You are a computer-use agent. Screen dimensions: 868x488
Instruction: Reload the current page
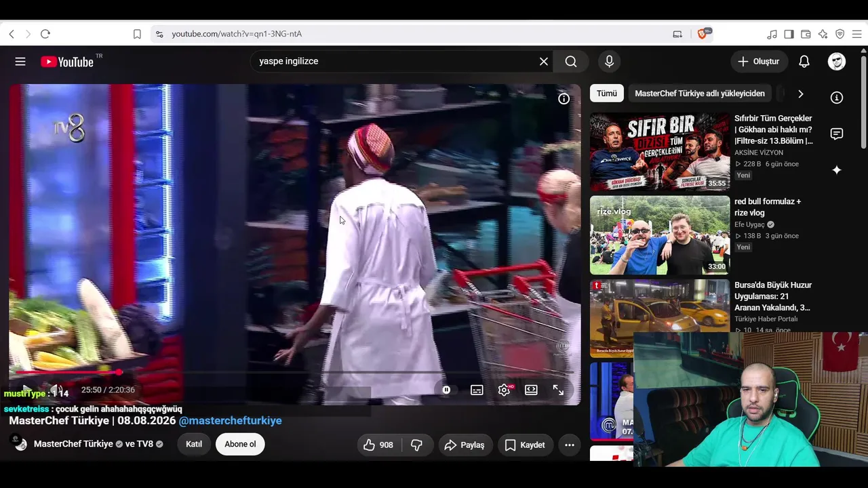[45, 34]
